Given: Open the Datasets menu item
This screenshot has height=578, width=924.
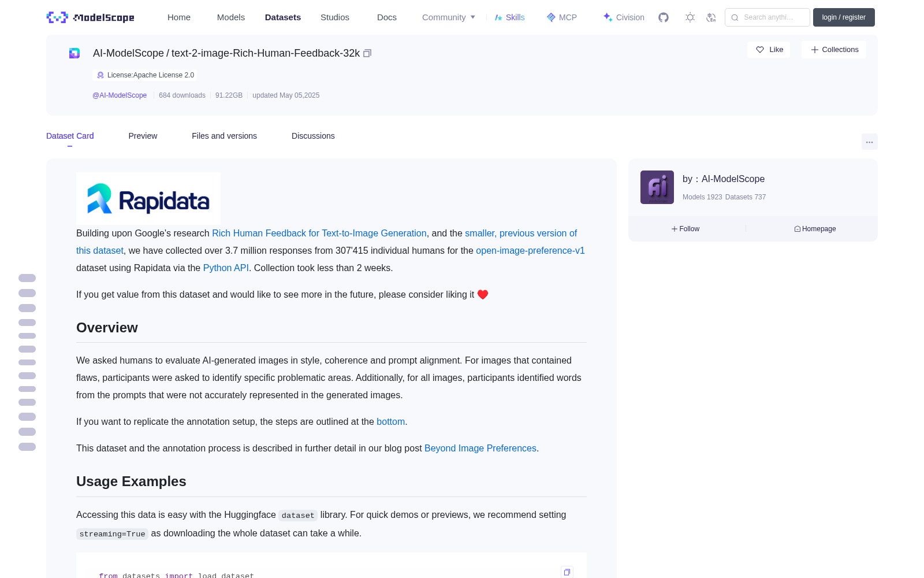Looking at the screenshot, I should 283,17.
